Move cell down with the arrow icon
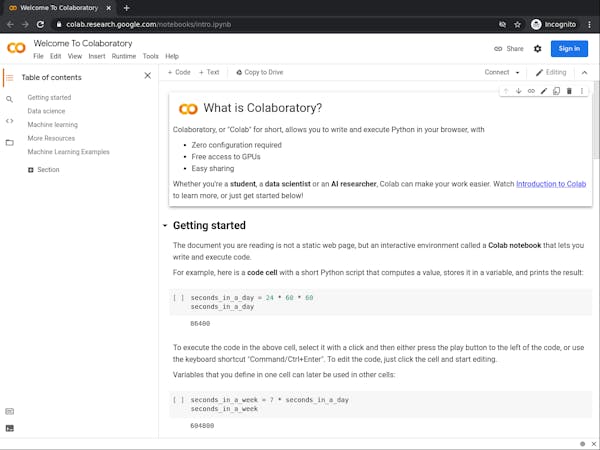This screenshot has height=450, width=600. click(x=518, y=91)
